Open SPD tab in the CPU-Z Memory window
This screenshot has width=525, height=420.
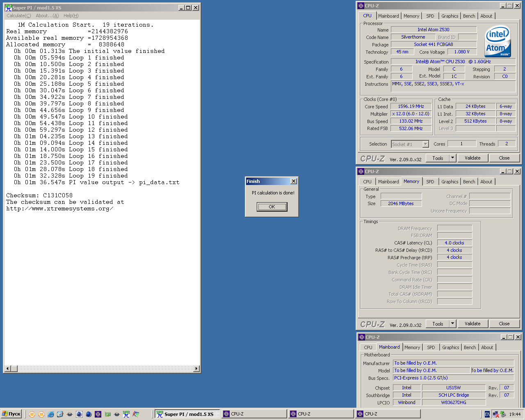430,182
